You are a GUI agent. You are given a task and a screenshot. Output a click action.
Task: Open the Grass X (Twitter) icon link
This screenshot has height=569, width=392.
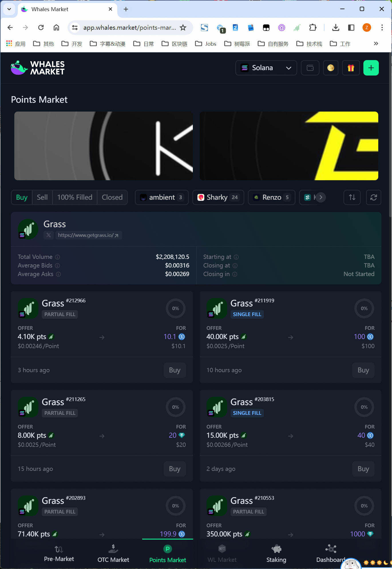49,235
